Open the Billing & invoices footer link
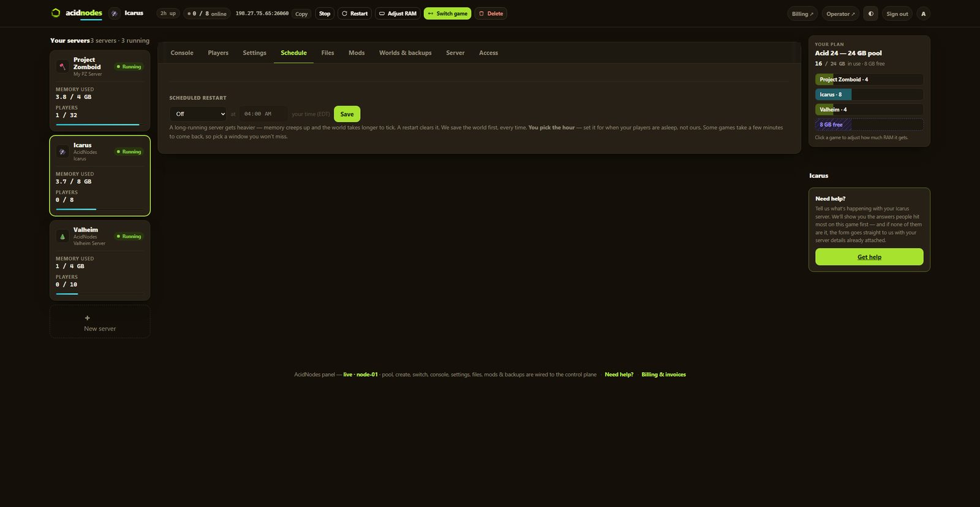980x507 pixels. coord(663,375)
